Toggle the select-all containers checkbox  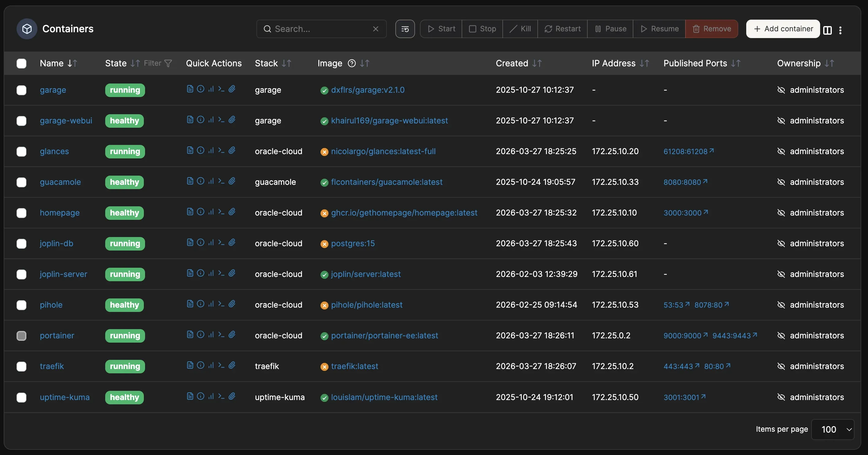pos(21,63)
